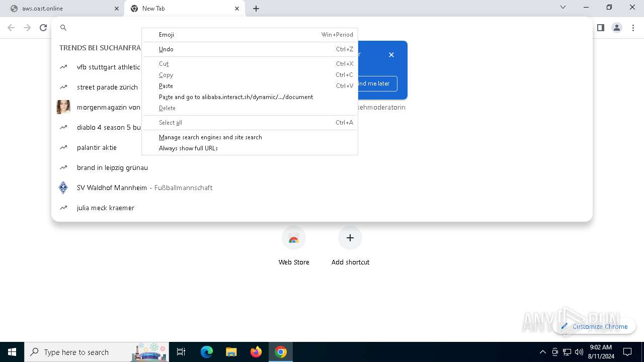Open the volume speaker tray icon

coord(579,352)
